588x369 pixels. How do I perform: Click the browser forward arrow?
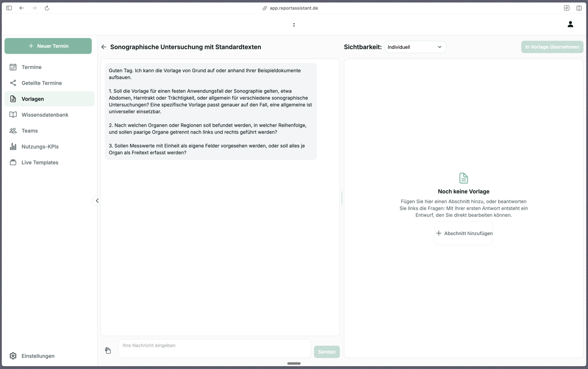[x=34, y=8]
